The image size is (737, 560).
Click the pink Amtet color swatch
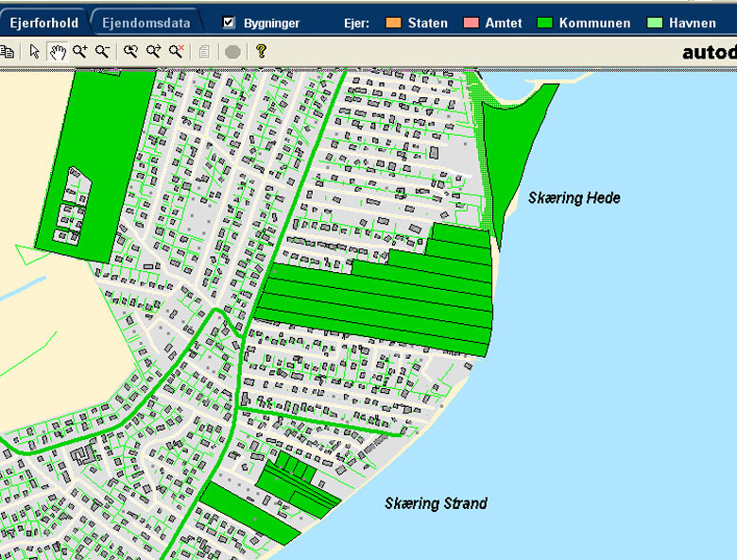[x=471, y=23]
